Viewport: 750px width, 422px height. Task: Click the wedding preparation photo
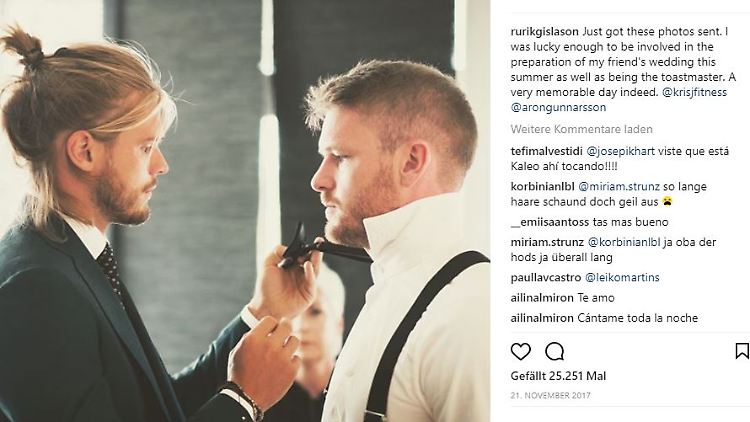pyautogui.click(x=245, y=211)
